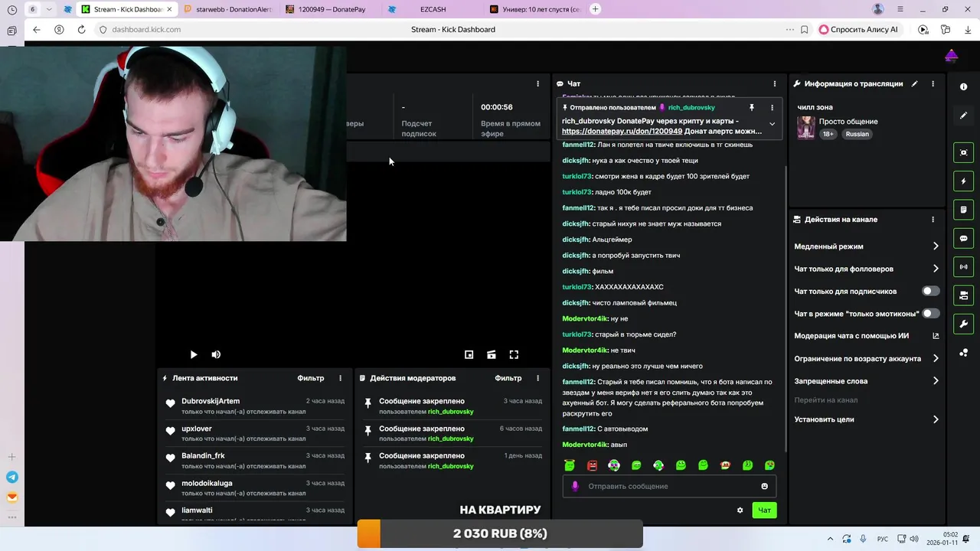Open the moderator actions filter

[x=508, y=378]
